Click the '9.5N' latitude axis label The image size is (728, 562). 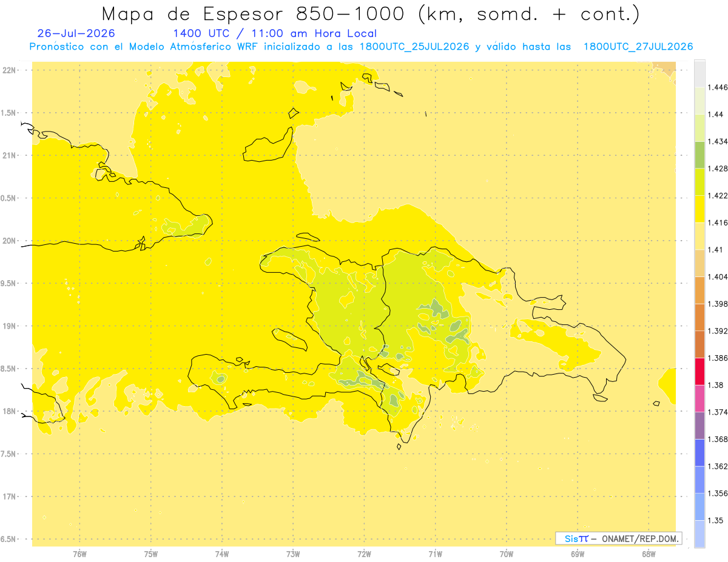click(x=9, y=284)
